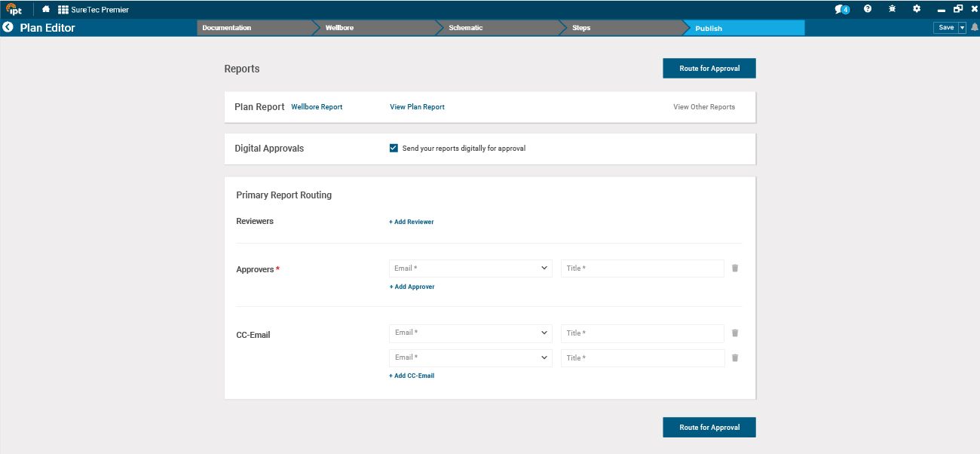980x454 pixels.
Task: Delete the Approvers row with trash icon
Action: pyautogui.click(x=735, y=268)
